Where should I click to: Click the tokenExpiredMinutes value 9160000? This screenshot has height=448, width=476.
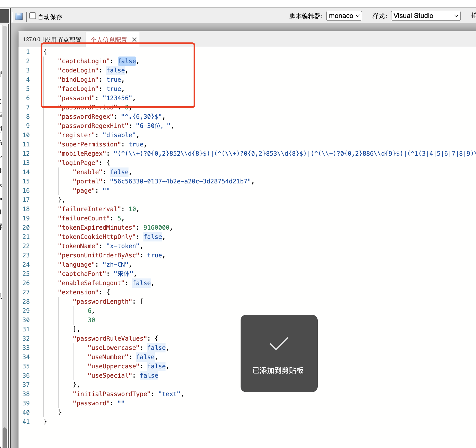coord(156,228)
